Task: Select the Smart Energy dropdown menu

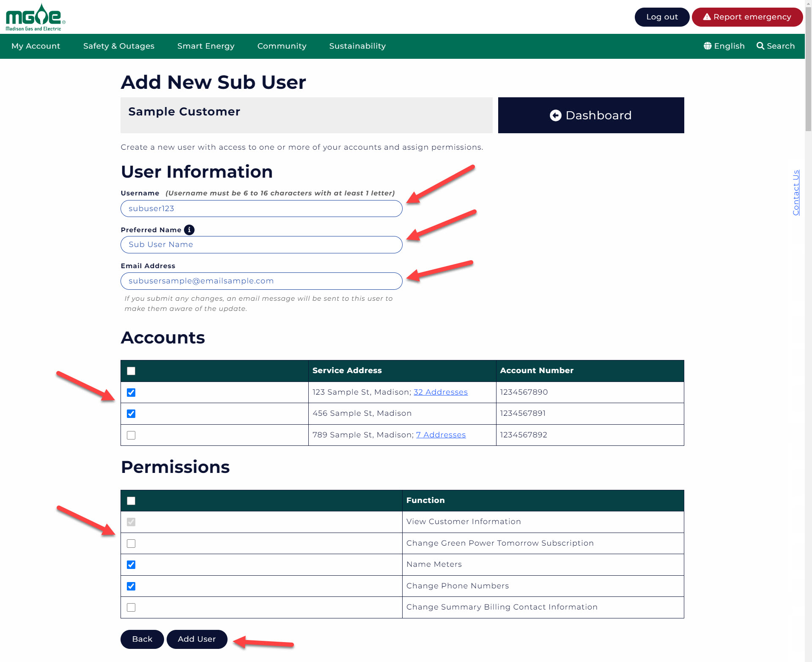Action: click(x=205, y=46)
